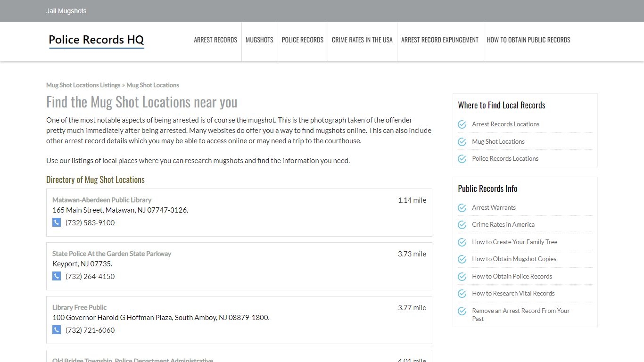
Task: Open How to Obtain Public Records menu
Action: (528, 40)
